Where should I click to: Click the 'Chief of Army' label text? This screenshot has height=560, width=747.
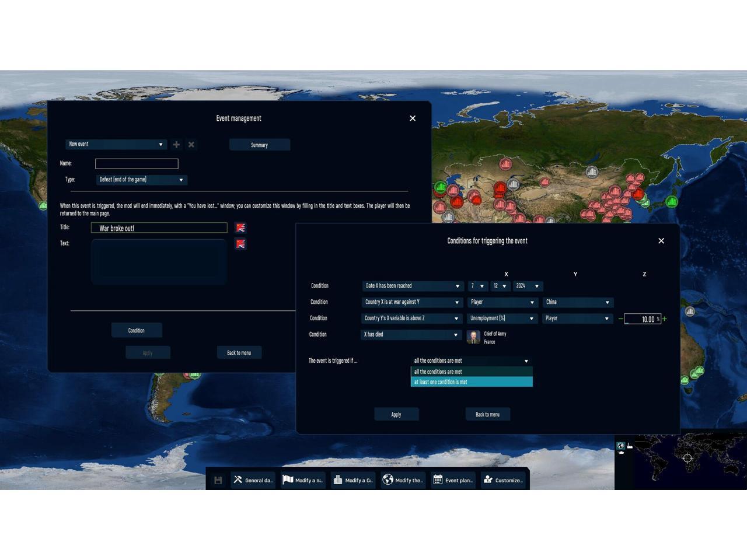[x=495, y=334]
